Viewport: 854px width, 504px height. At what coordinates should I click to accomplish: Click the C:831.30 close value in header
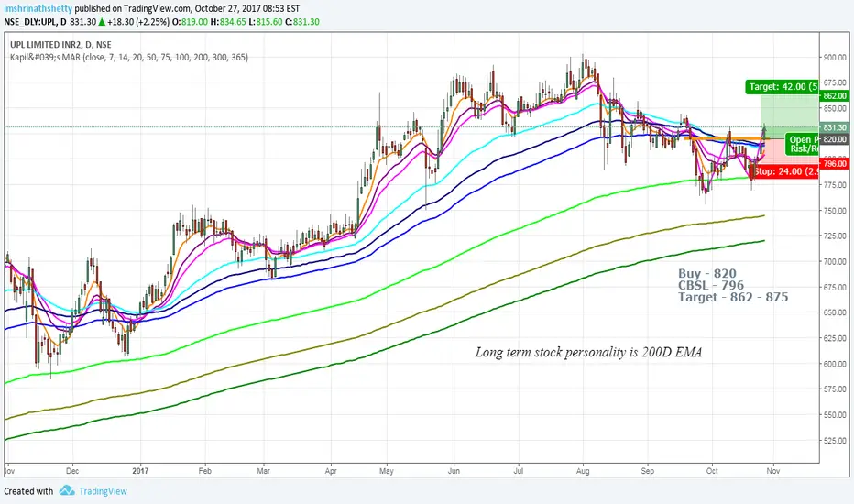click(x=302, y=22)
